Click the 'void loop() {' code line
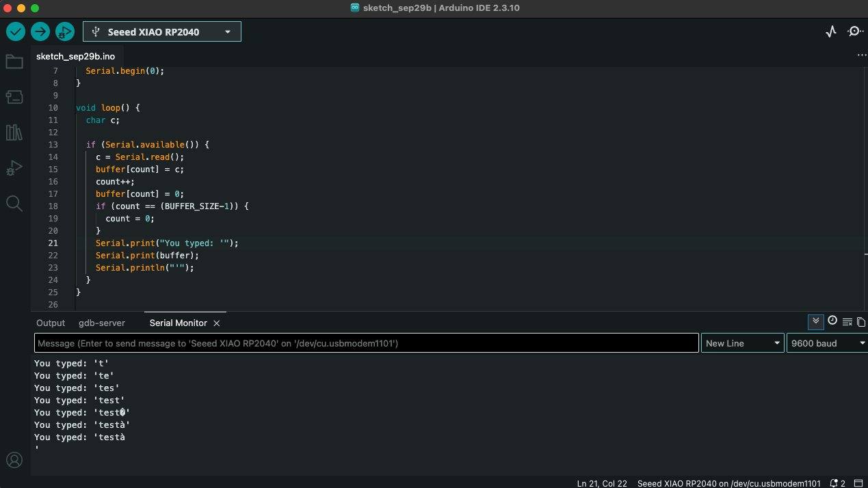This screenshot has width=868, height=488. coord(107,108)
